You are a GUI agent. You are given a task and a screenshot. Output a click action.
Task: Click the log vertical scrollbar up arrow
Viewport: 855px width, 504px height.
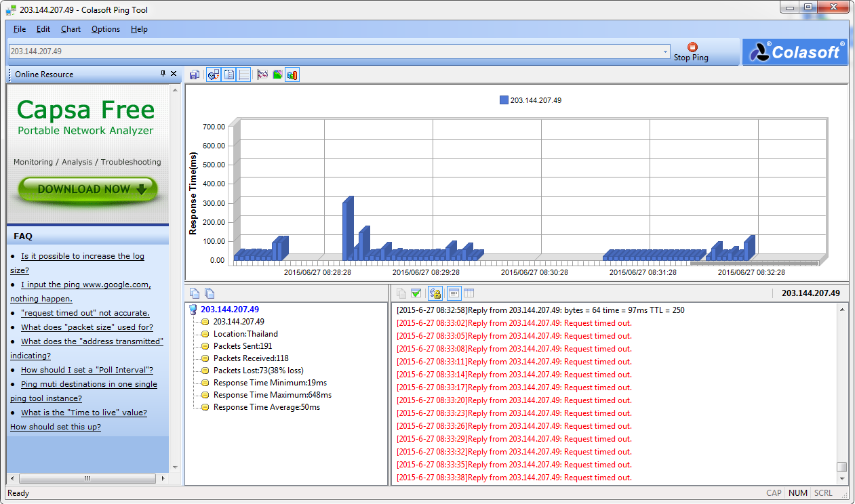pyautogui.click(x=842, y=310)
